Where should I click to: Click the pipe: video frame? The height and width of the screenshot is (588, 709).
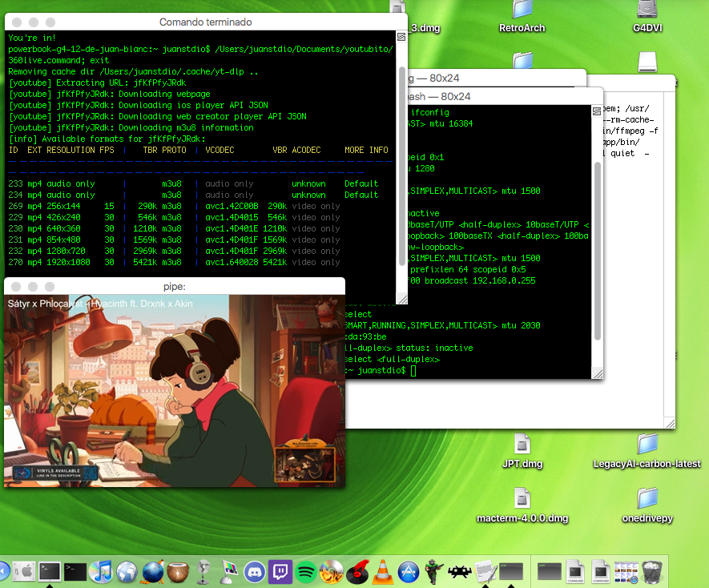click(175, 391)
